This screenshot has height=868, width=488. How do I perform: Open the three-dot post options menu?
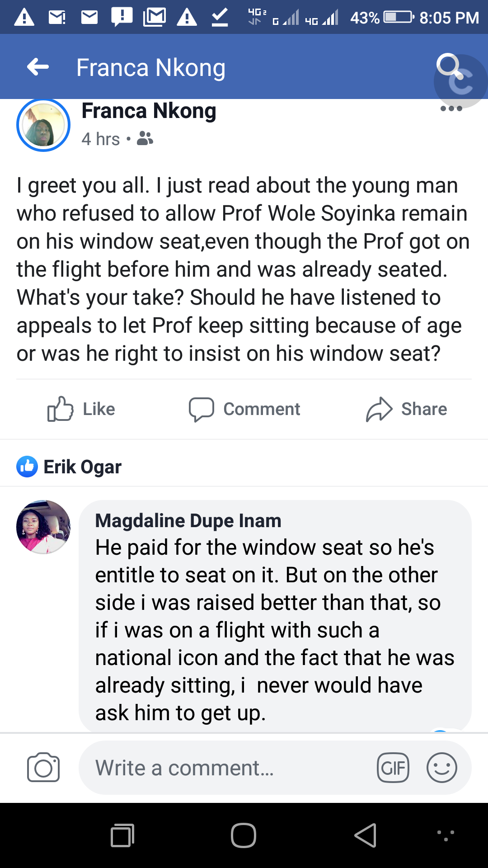pyautogui.click(x=451, y=108)
